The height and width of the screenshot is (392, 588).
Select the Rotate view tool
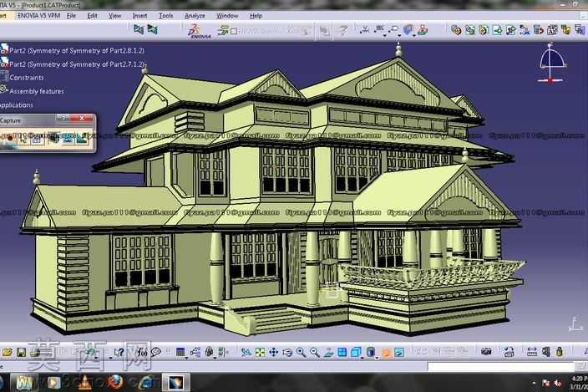[287, 352]
